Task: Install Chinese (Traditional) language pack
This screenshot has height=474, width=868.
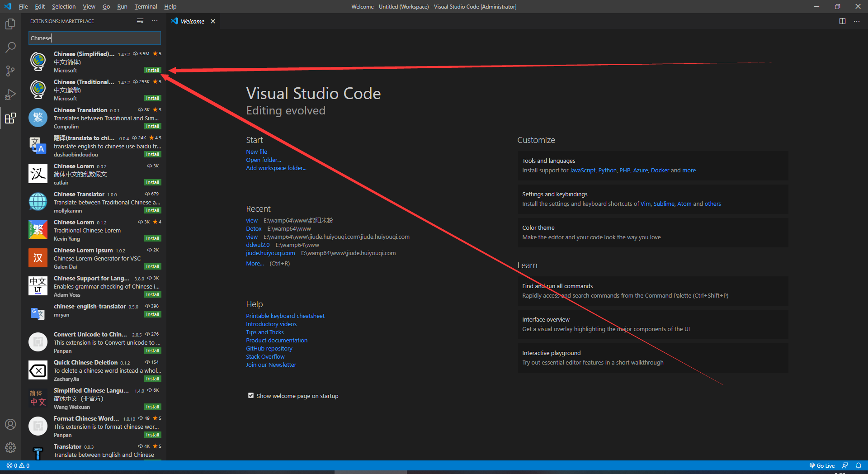Action: coord(152,98)
